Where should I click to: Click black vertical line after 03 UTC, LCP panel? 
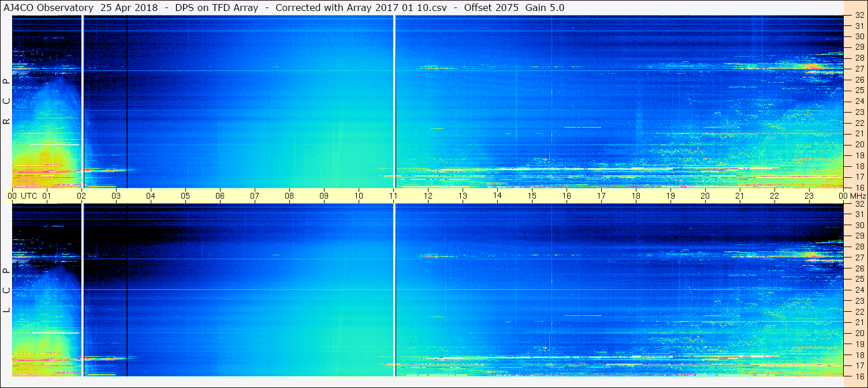(127, 290)
